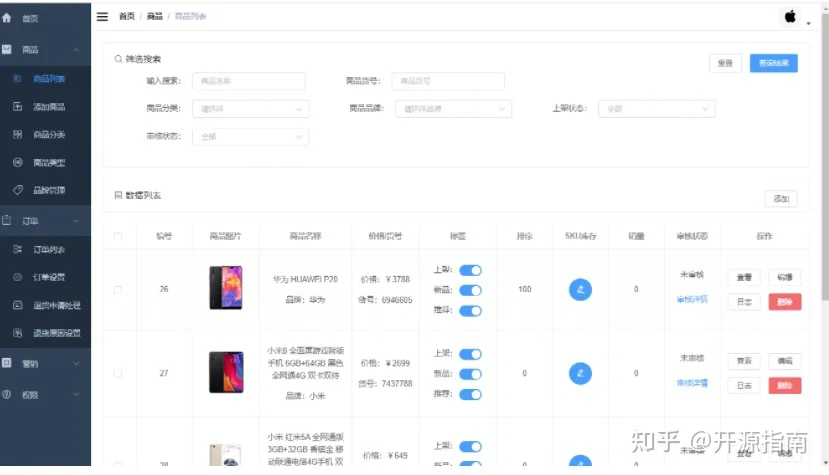Click the 商品 menu icon in the sidebar
This screenshot has height=475, width=829.
pyautogui.click(x=6, y=49)
